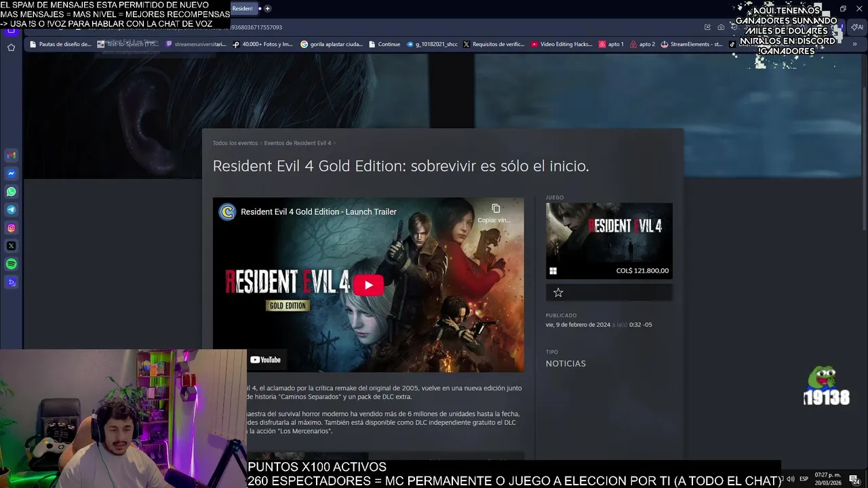Open the 'apto 2' bookmark

(642, 44)
